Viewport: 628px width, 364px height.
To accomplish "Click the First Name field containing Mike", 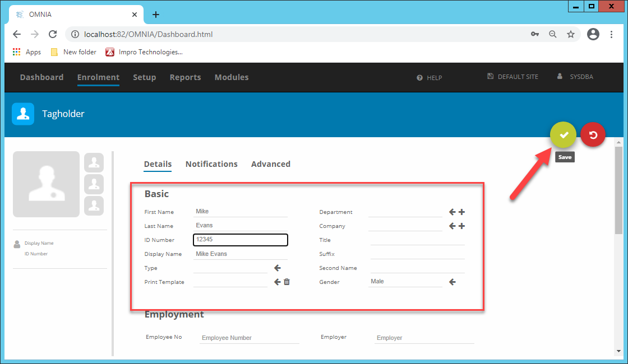I will click(x=241, y=212).
